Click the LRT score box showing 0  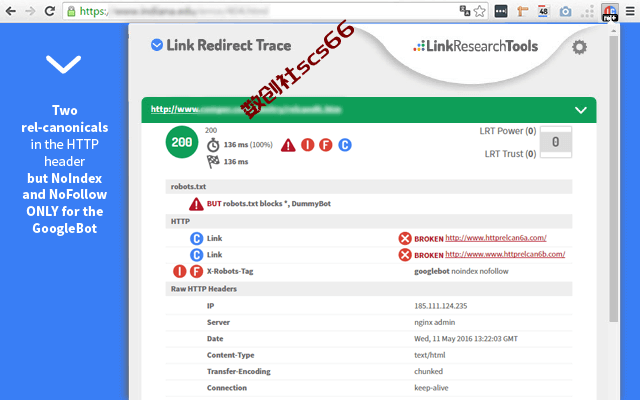pyautogui.click(x=556, y=142)
